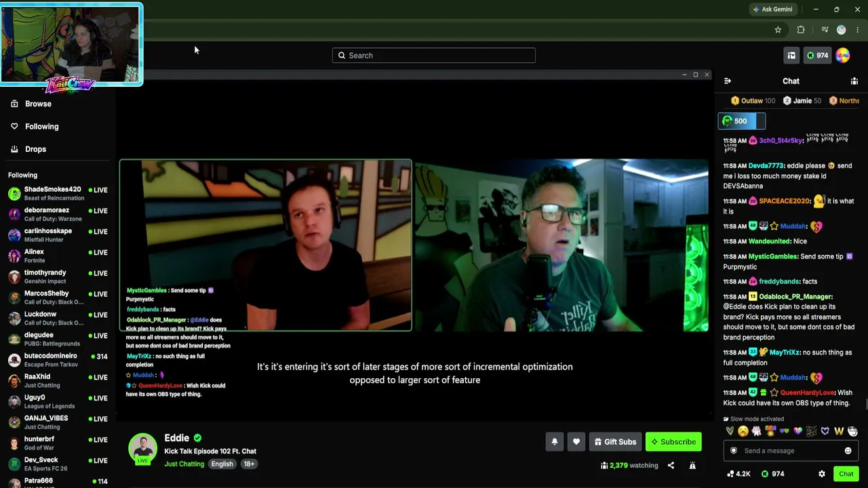Open chat settings gear icon
Screen dimensions: 868x488
(822, 474)
